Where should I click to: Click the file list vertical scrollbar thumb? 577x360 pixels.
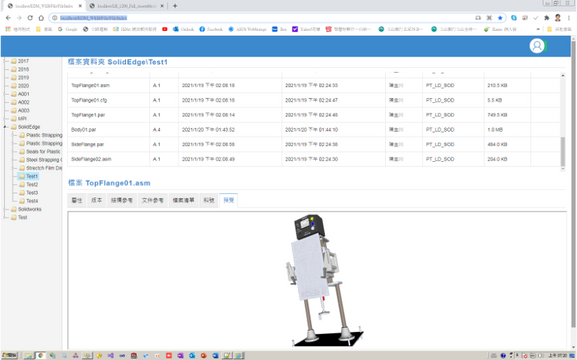(563, 151)
